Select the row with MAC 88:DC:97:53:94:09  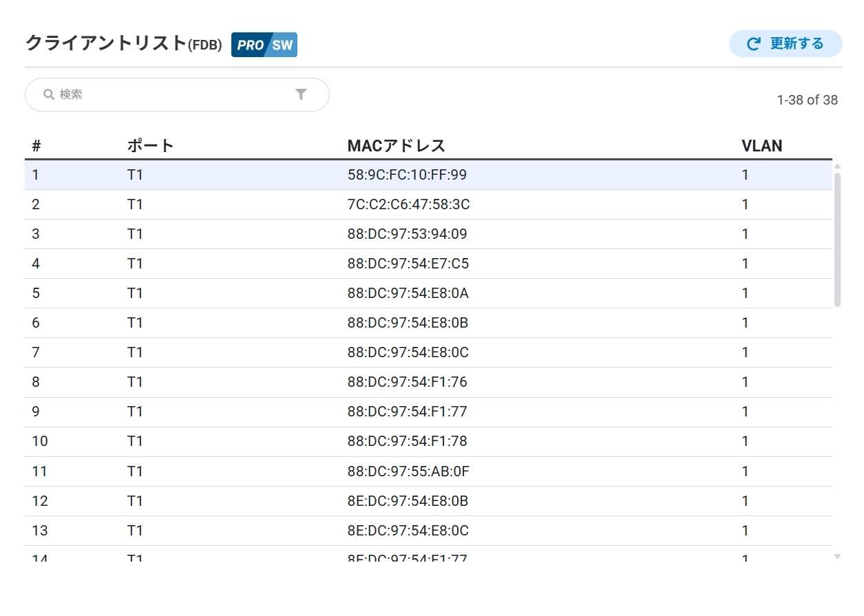pyautogui.click(x=407, y=234)
